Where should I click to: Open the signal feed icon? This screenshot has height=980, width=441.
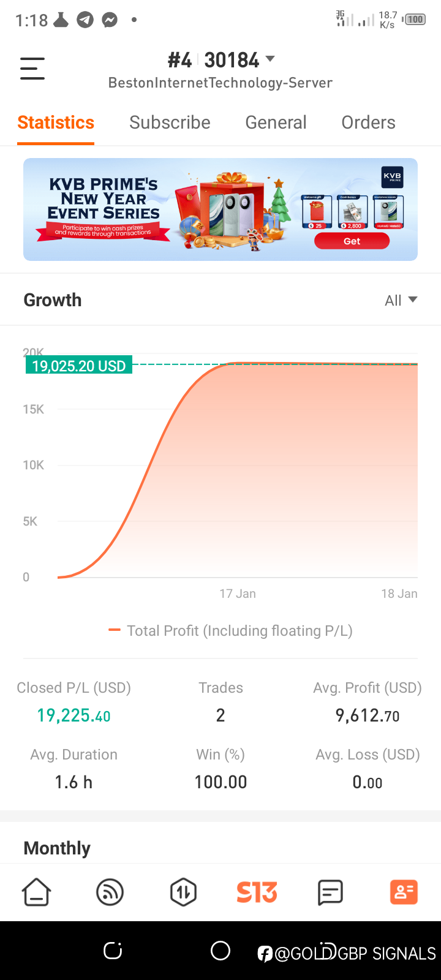coord(110,892)
